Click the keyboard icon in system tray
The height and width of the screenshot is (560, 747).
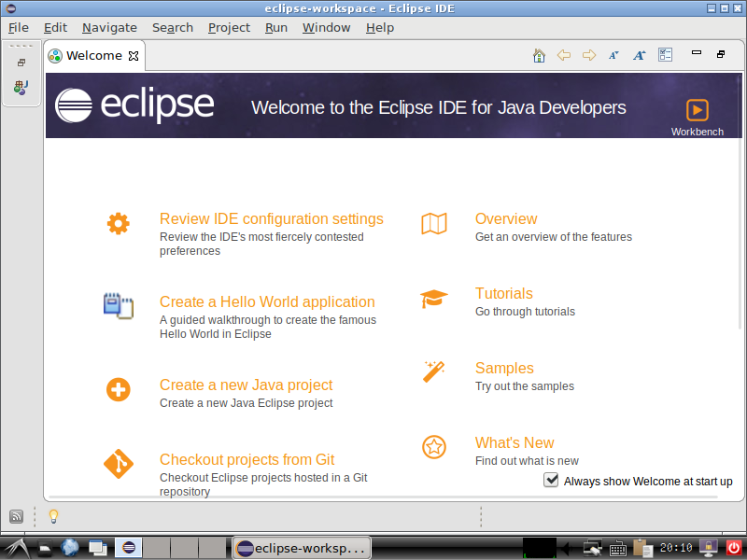click(618, 549)
